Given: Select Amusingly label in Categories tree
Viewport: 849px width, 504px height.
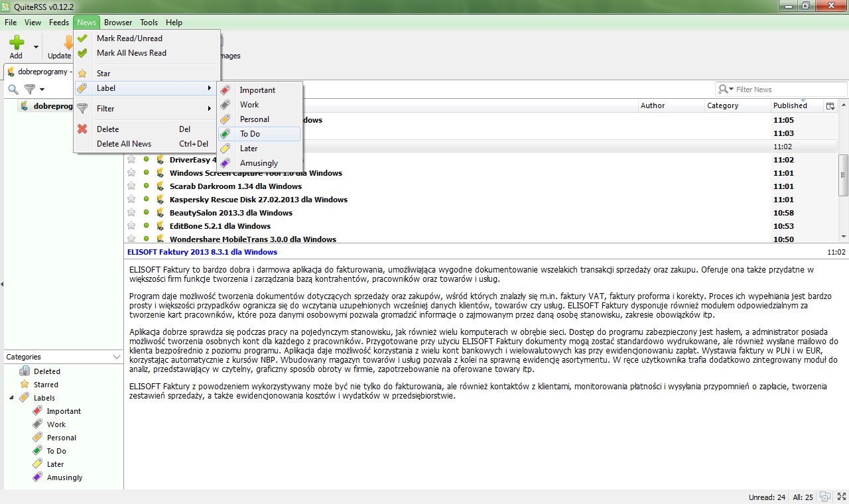Looking at the screenshot, I should (64, 477).
